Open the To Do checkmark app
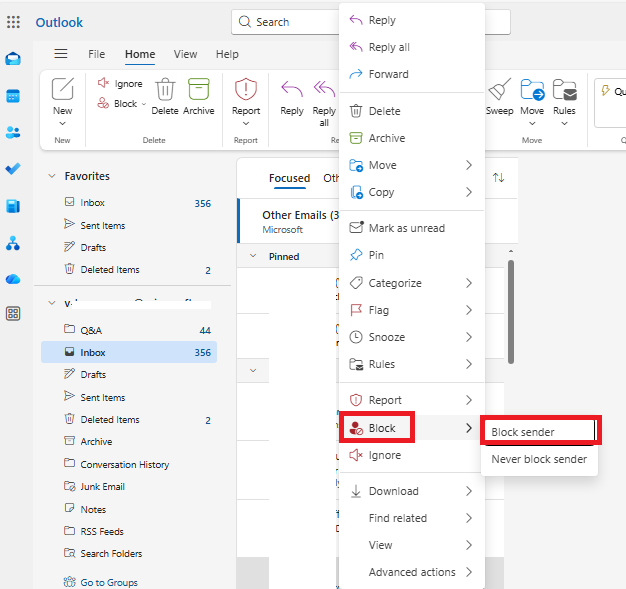Screen dimensions: 626x589 pyautogui.click(x=13, y=169)
